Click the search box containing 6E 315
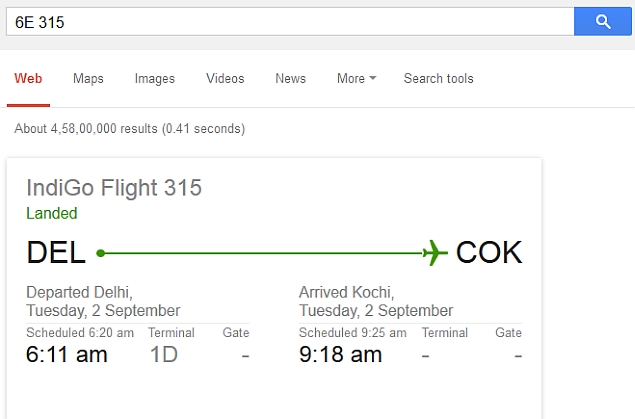This screenshot has width=635, height=419. [290, 21]
